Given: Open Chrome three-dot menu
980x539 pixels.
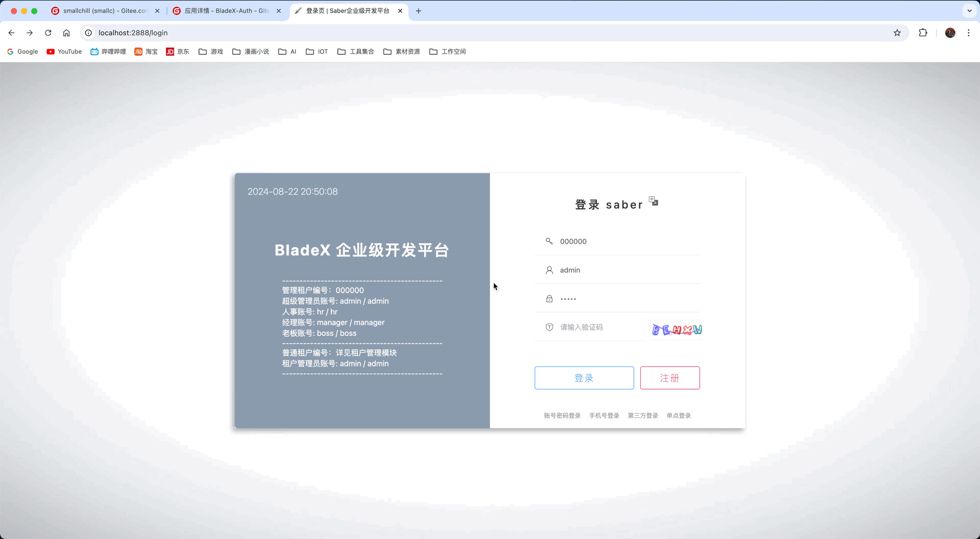Looking at the screenshot, I should point(969,33).
